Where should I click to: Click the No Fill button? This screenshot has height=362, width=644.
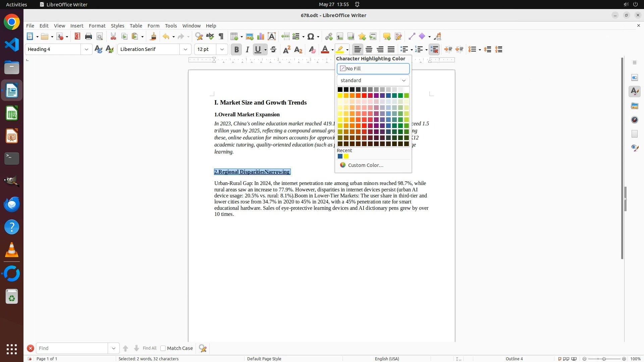point(373,69)
